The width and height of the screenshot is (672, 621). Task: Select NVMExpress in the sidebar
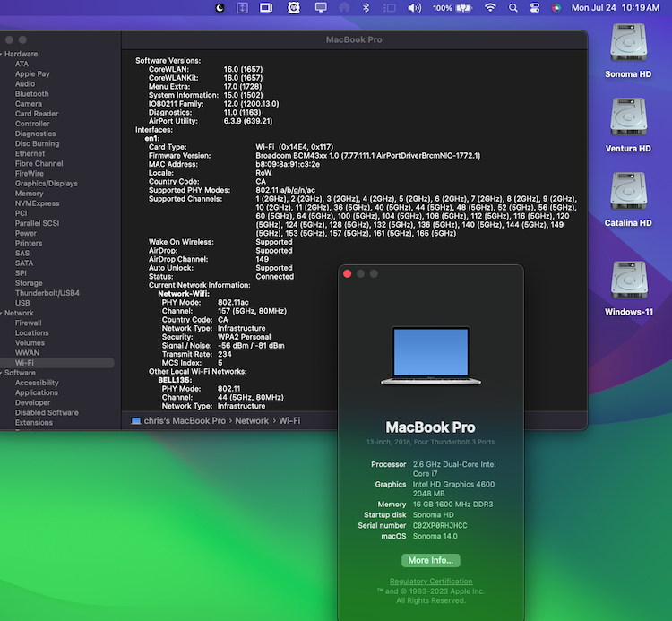tap(38, 203)
